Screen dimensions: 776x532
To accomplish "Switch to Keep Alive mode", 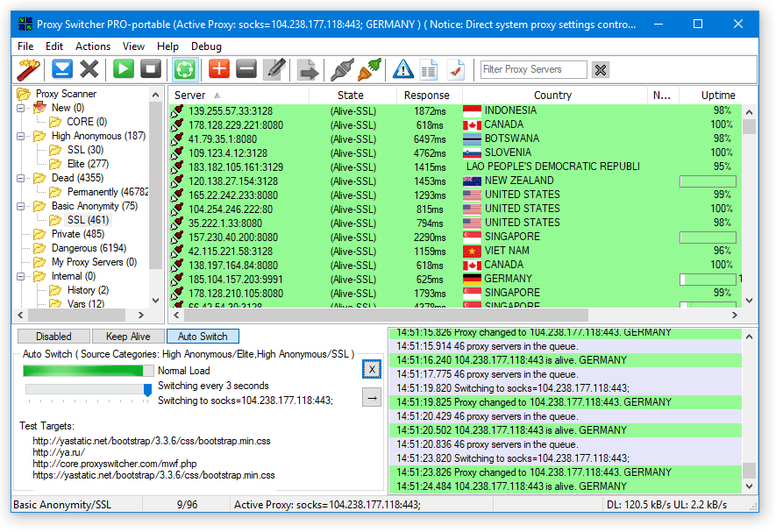I will click(128, 337).
